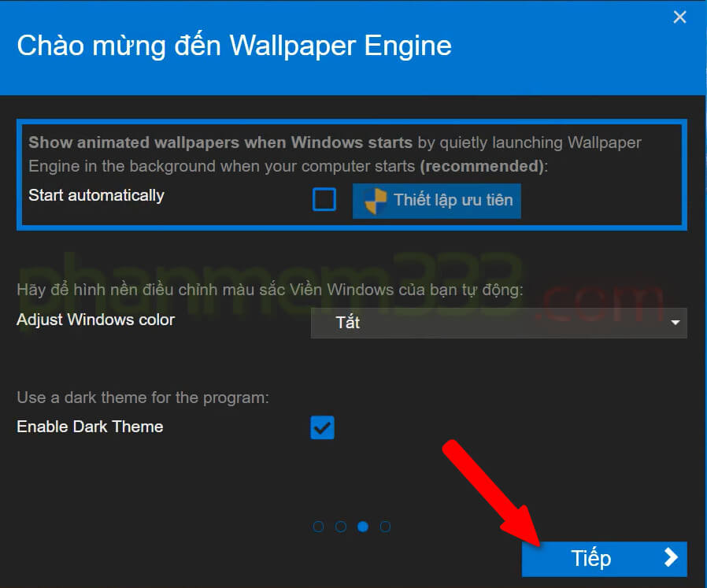
Task: Click the 'Show animated wallpapers when Windows starts' text
Action: [220, 142]
